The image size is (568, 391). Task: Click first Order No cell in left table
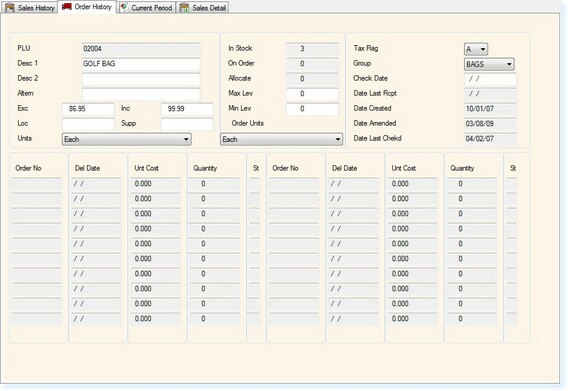click(x=37, y=184)
